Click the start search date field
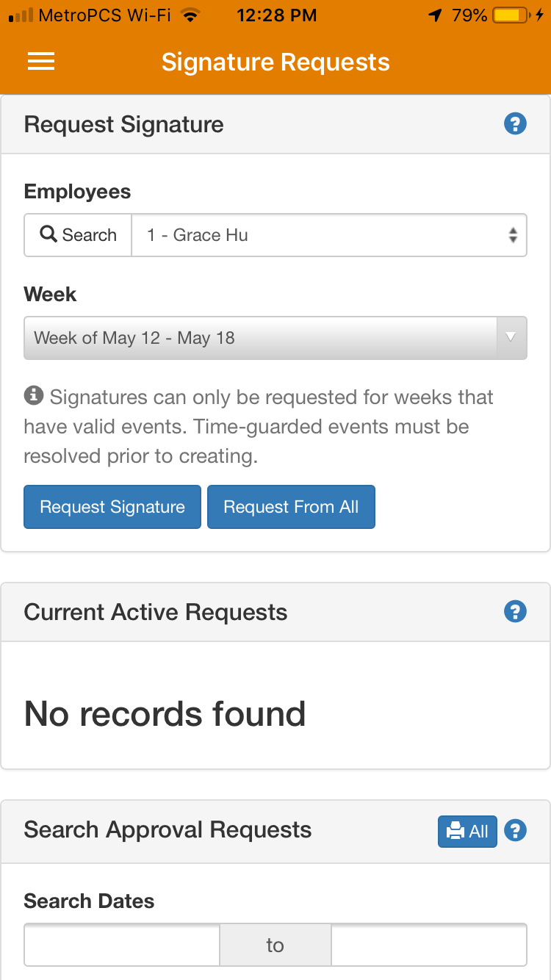Screen dimensions: 551x980 (x=122, y=945)
